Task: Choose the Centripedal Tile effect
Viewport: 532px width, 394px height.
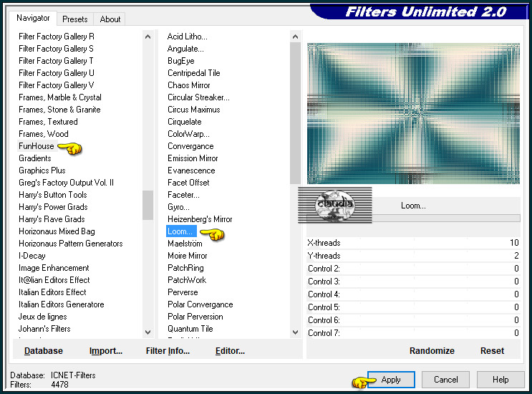Action: 194,73
